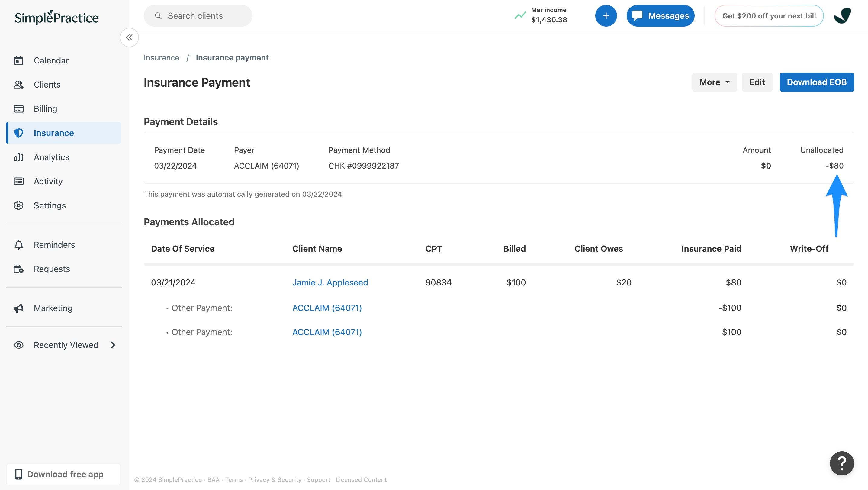Click Download EOB button
This screenshot has height=490, width=868.
click(x=816, y=82)
